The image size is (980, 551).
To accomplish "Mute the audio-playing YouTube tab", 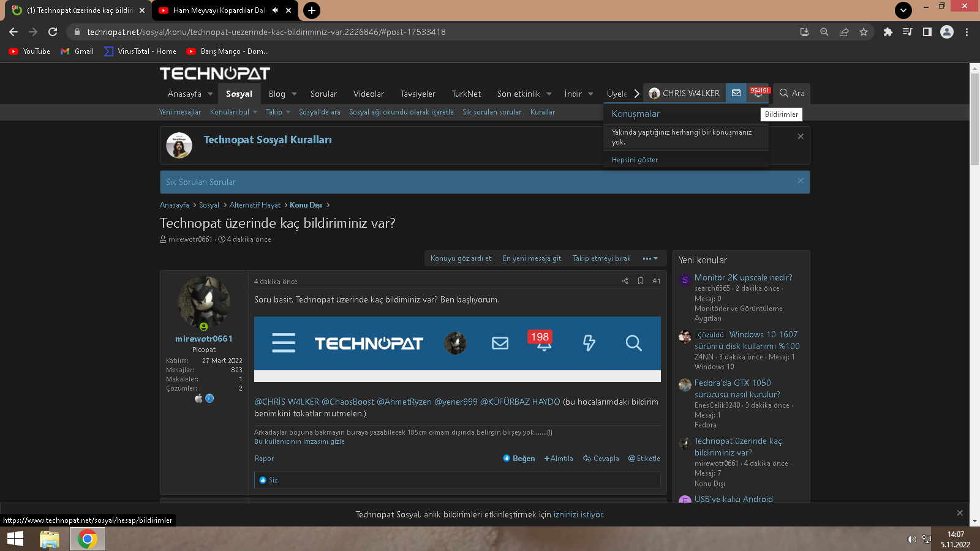I will (x=275, y=10).
